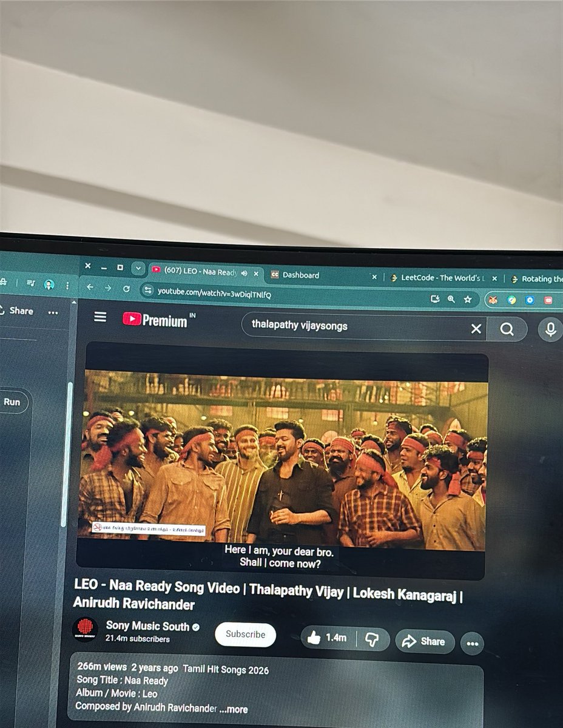Close the LeetCode tab
The width and height of the screenshot is (563, 728).
tap(494, 278)
